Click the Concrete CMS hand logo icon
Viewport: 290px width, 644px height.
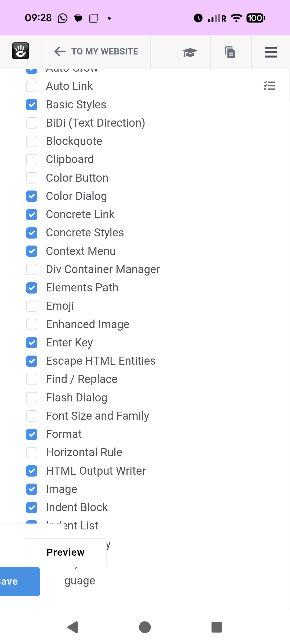point(20,51)
